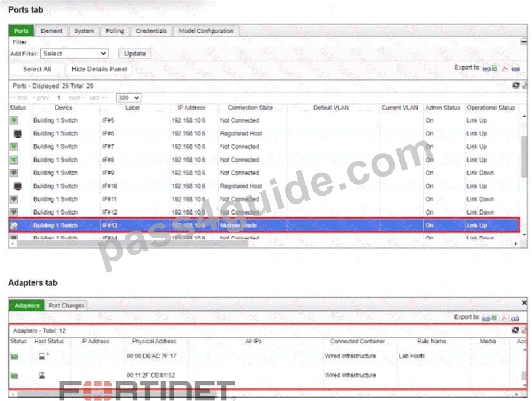This screenshot has width=532, height=401.
Task: Export ports list to PDF icon
Action: coord(505,68)
